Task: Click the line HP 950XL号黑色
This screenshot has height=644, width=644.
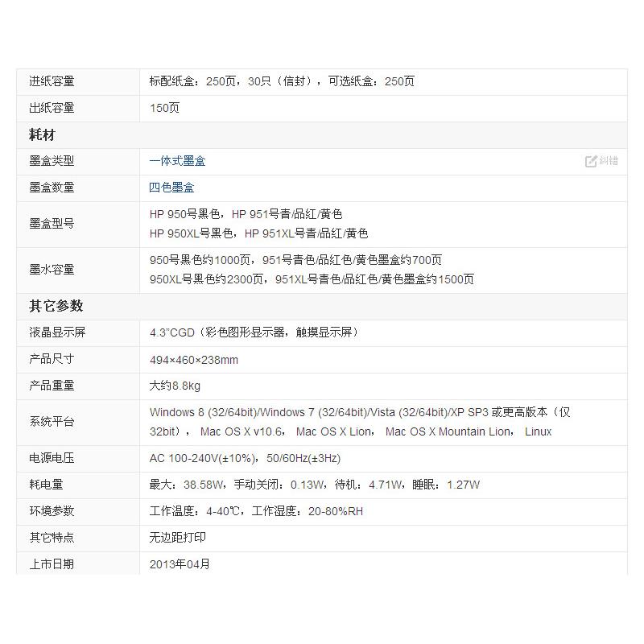Action: [258, 233]
